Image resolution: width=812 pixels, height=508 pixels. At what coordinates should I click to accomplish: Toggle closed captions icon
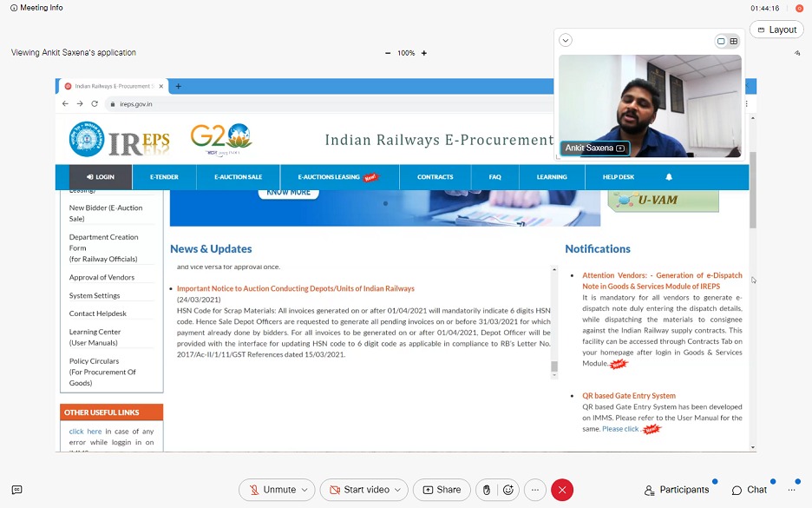pos(17,490)
